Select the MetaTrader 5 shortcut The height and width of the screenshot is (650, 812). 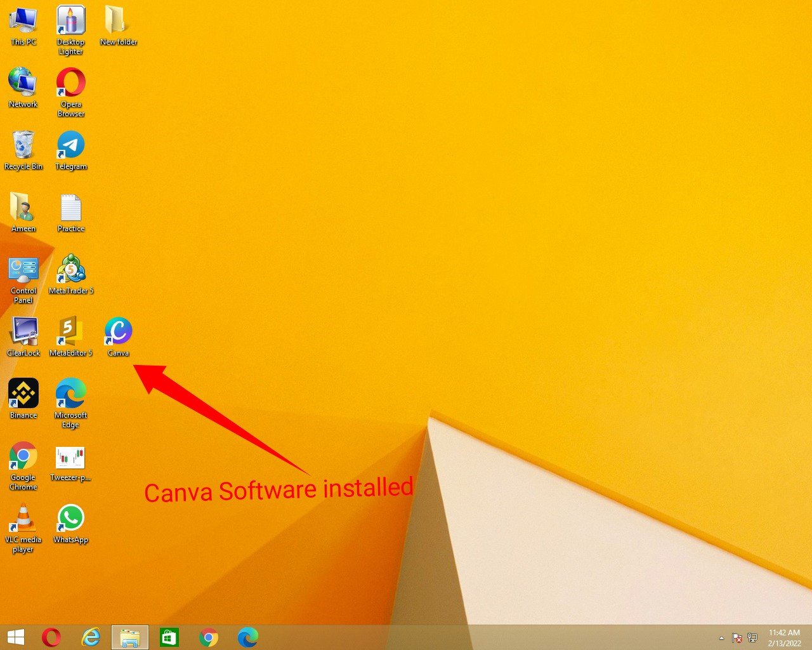tap(70, 274)
